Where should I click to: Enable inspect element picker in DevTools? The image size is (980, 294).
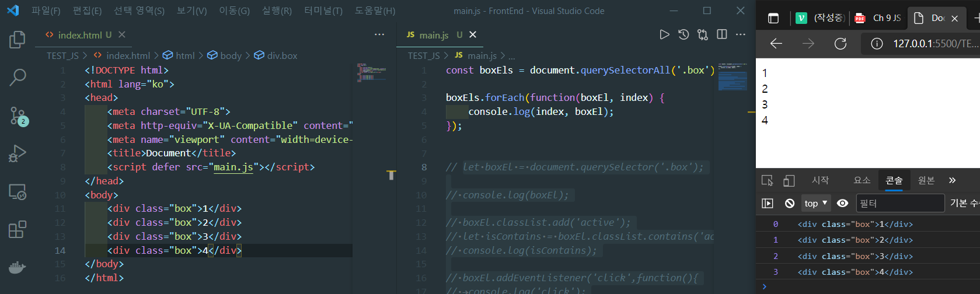[768, 180]
